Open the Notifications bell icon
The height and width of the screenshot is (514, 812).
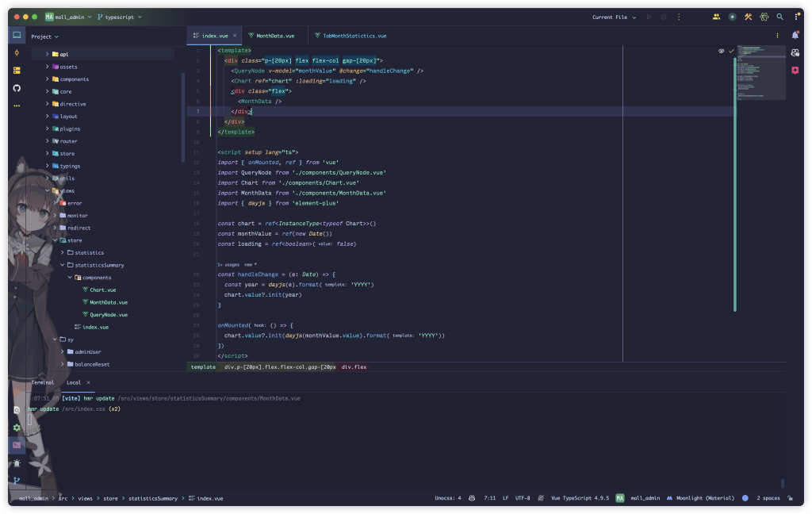point(795,36)
